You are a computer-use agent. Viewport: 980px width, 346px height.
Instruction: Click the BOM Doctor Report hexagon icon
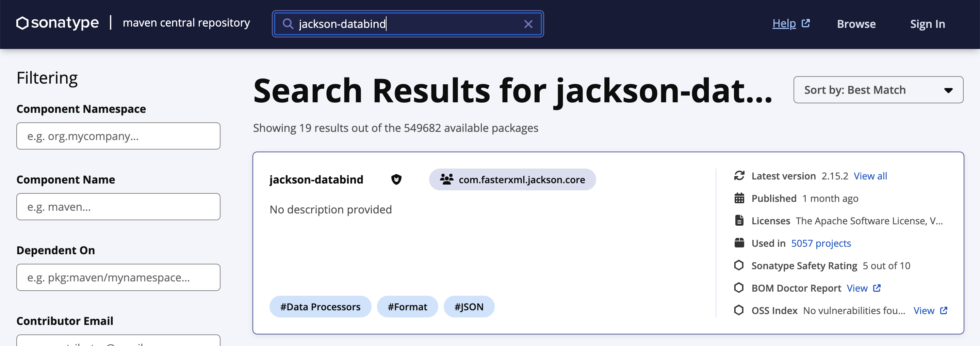739,288
